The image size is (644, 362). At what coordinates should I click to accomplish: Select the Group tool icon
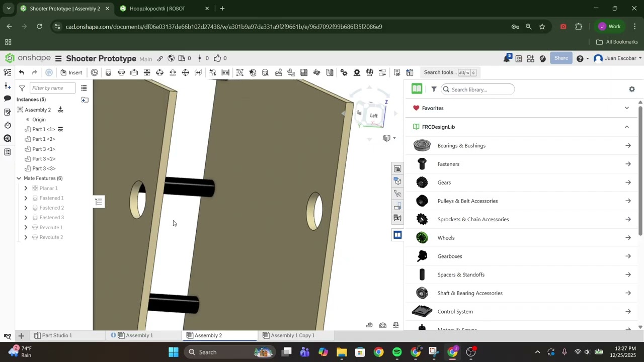239,72
